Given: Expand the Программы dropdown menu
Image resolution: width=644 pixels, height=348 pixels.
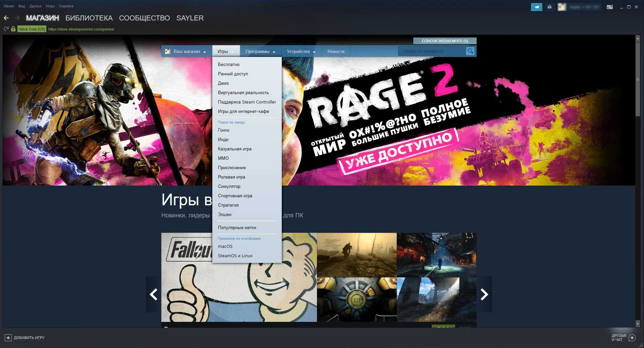Looking at the screenshot, I should [260, 51].
